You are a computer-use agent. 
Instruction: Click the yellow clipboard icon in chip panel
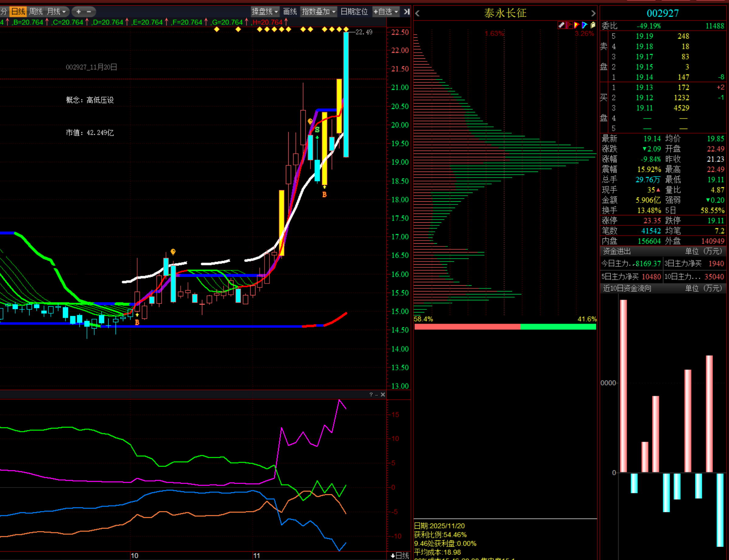click(593, 25)
